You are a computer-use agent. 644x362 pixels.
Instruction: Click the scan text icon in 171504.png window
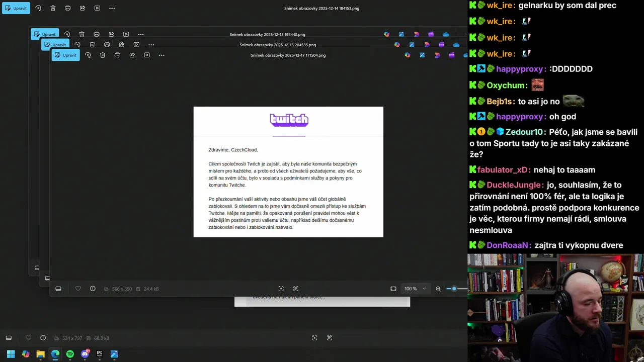point(296,289)
